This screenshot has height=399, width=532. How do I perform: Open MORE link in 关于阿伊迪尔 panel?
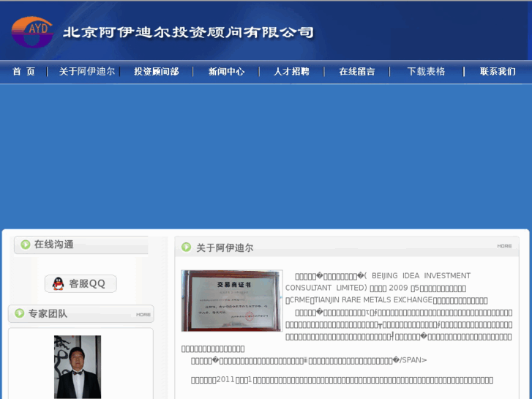click(x=504, y=246)
